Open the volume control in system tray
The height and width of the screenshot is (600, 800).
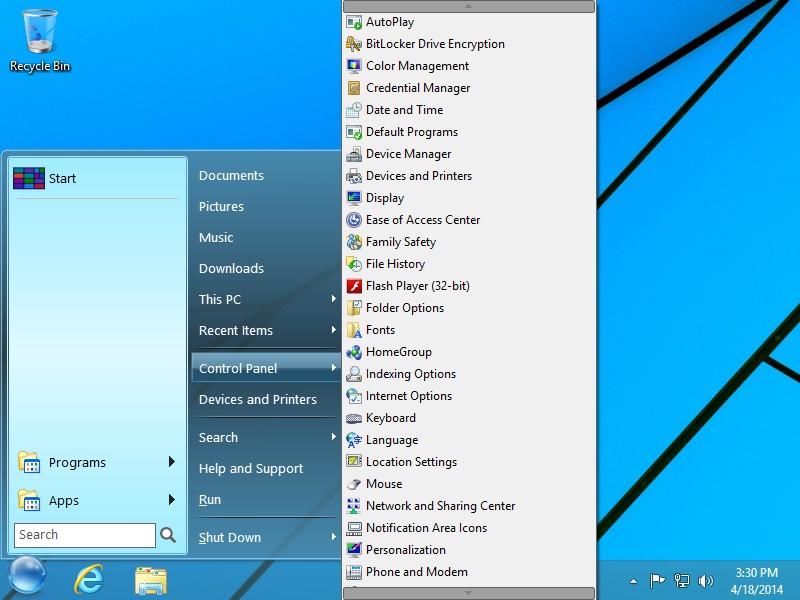[706, 578]
